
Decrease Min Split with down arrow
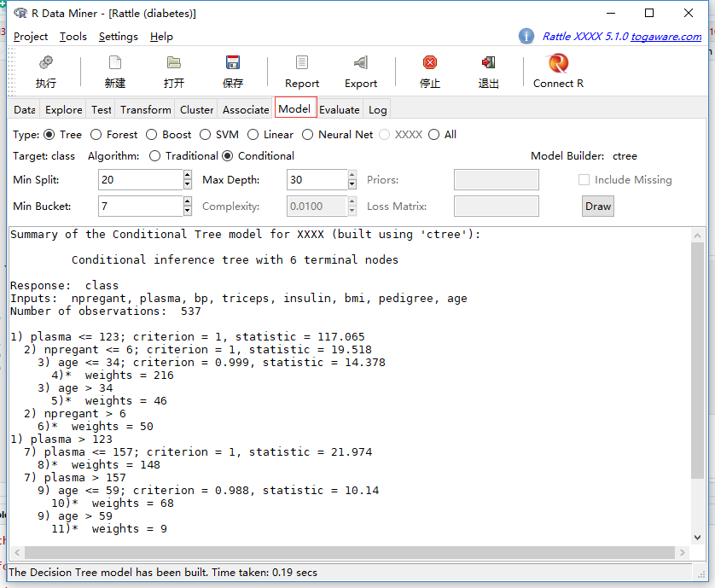[188, 184]
